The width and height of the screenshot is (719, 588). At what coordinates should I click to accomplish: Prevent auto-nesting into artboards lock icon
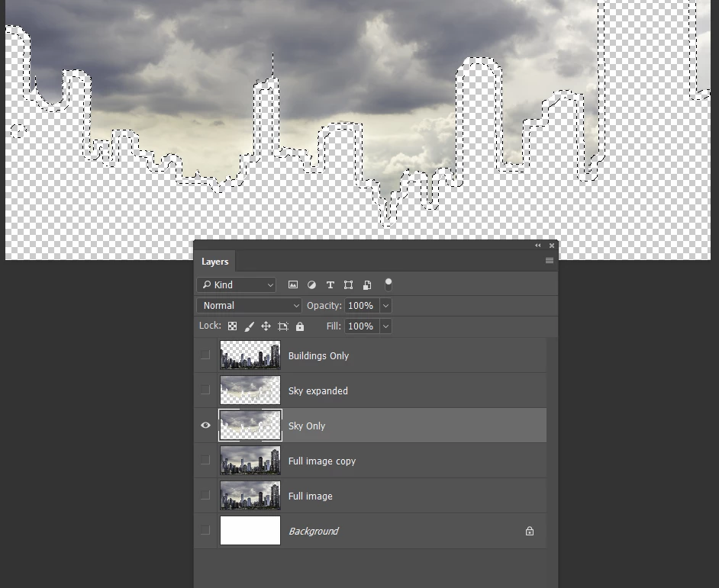coord(283,326)
